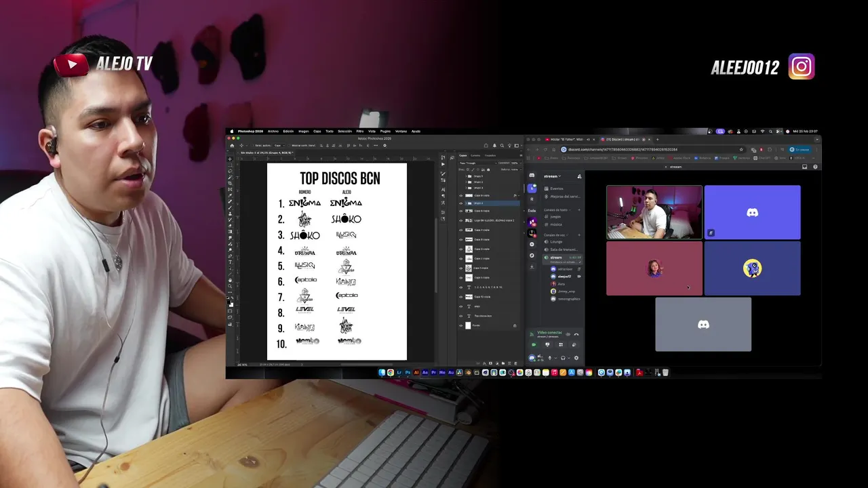Expand the Grupo 4 layer group chevron

[x=466, y=203]
